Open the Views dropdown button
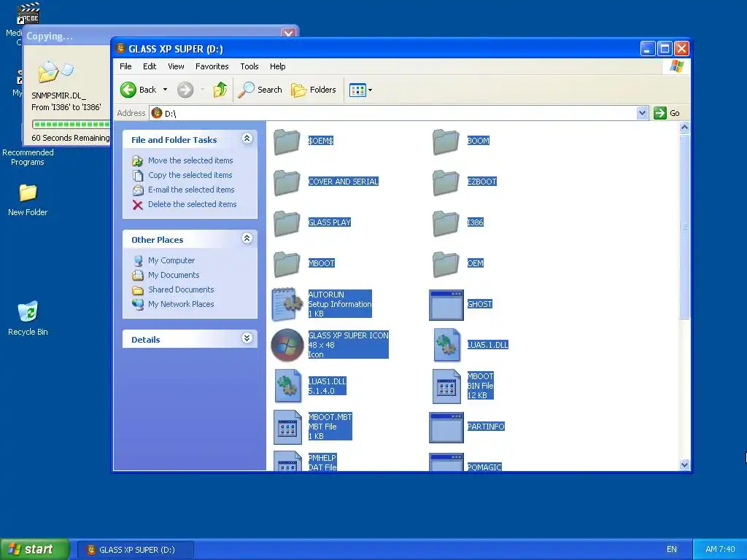 coord(360,90)
